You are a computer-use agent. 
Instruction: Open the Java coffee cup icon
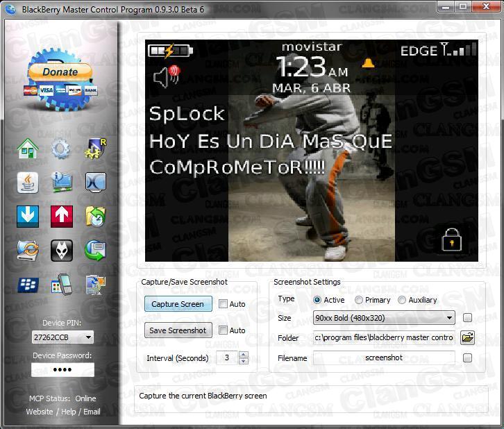click(28, 183)
